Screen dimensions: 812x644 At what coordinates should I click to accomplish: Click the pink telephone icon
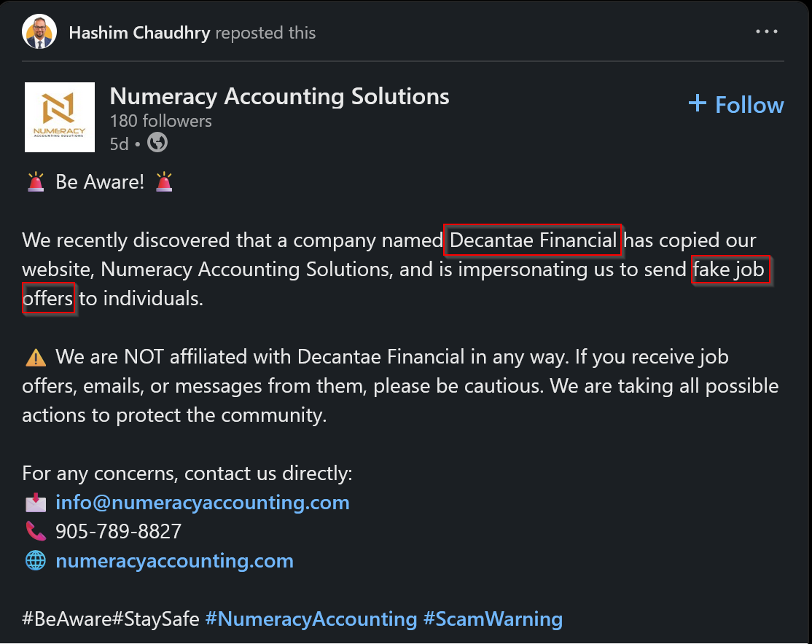point(35,532)
